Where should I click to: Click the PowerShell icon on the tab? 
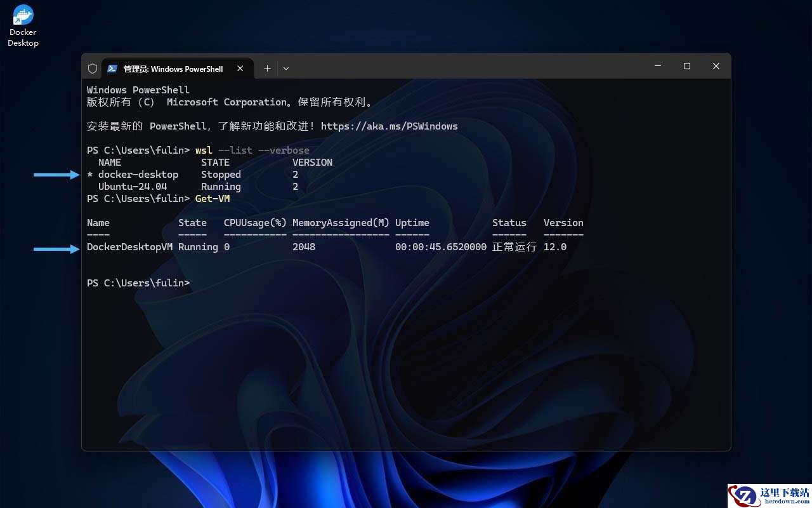tap(112, 69)
